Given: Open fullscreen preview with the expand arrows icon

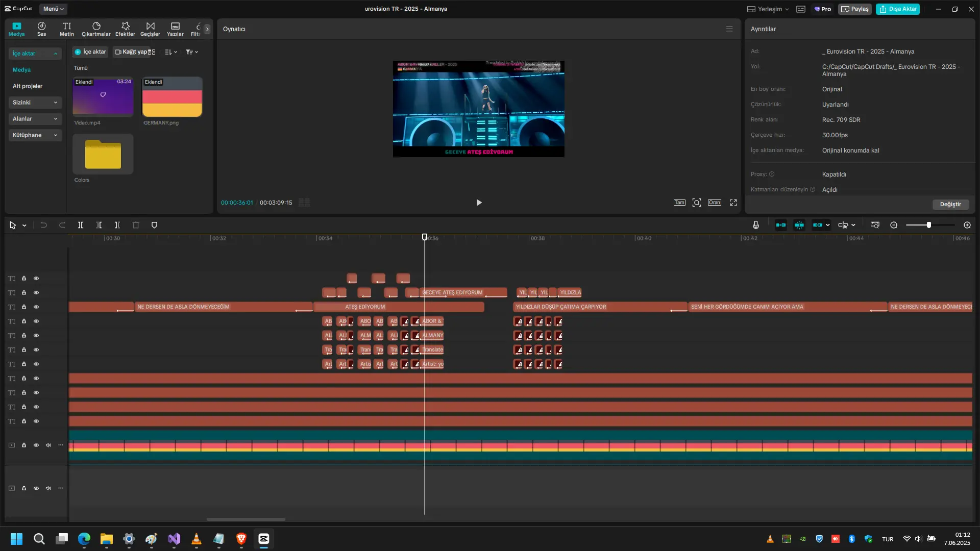Looking at the screenshot, I should click(733, 203).
